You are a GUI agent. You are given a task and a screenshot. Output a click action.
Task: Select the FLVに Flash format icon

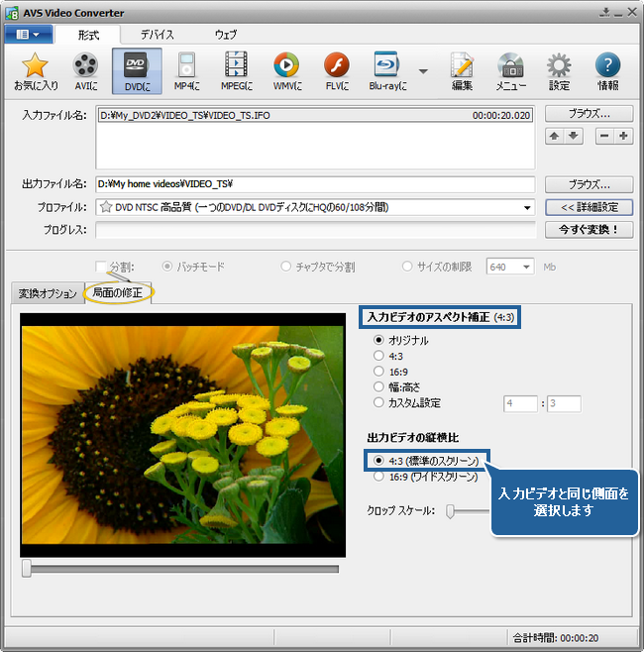coord(337,71)
